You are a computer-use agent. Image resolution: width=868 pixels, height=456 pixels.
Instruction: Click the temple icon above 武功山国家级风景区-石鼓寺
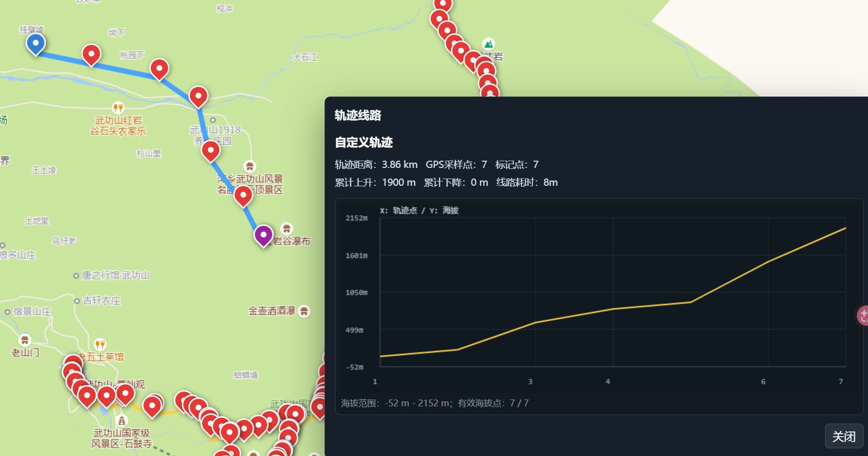click(x=122, y=420)
